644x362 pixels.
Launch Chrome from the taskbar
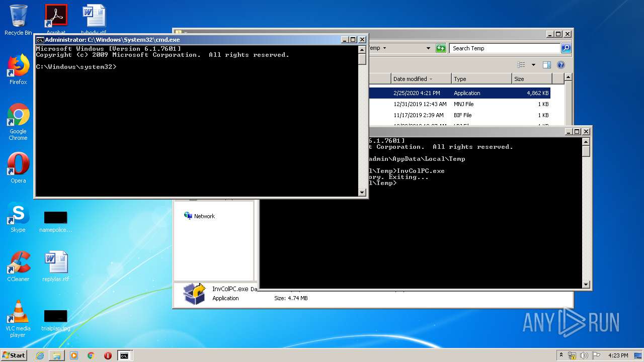pos(91,355)
